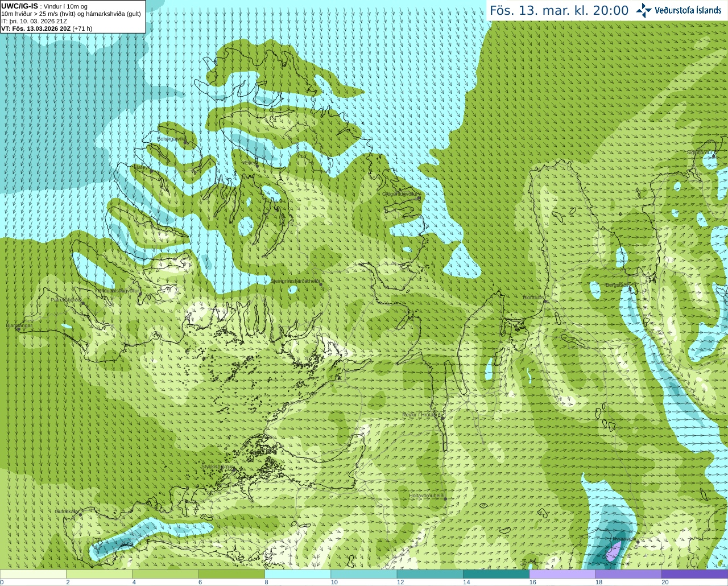728x586 pixels.
Task: Click the Siglufjörður station label
Action: (700, 152)
